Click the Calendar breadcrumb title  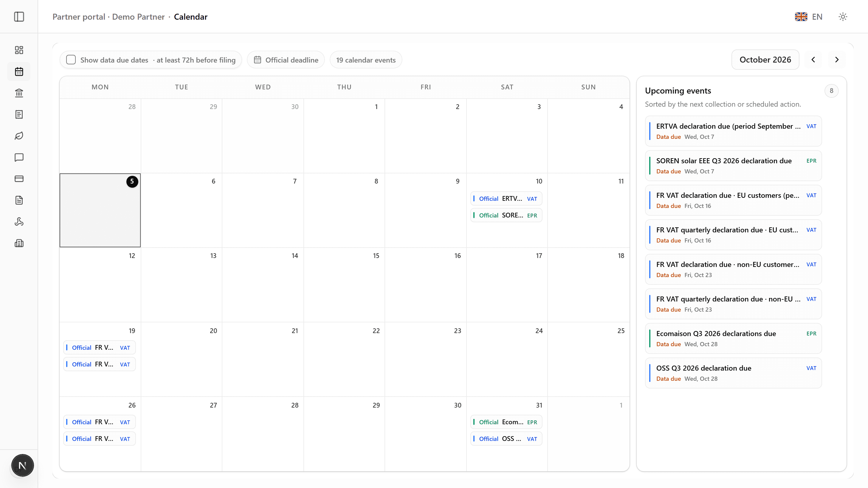[190, 17]
